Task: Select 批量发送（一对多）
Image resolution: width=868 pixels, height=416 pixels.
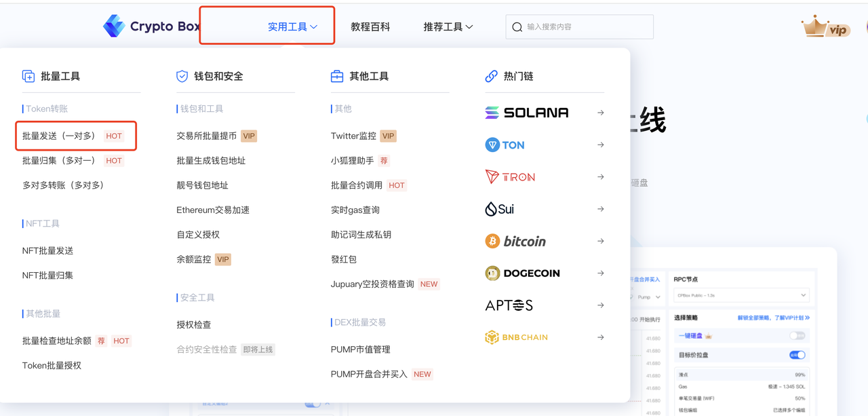Action: [59, 136]
